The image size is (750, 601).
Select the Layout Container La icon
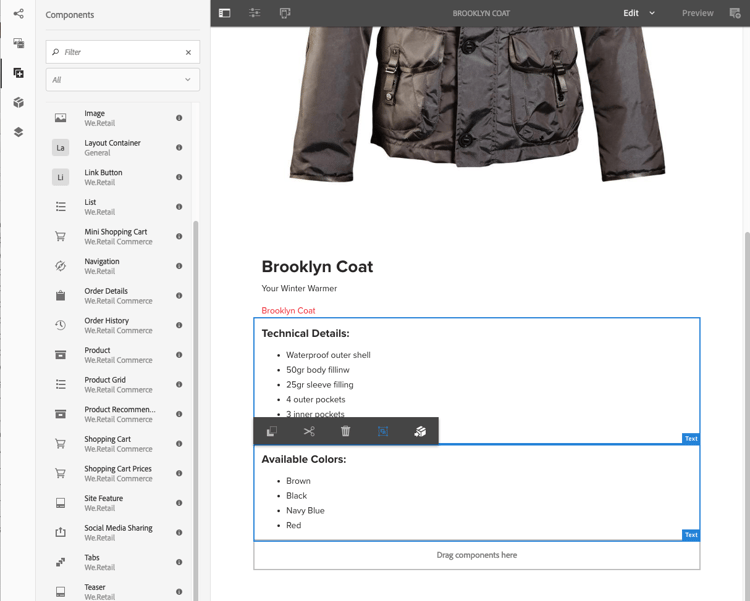pyautogui.click(x=60, y=147)
